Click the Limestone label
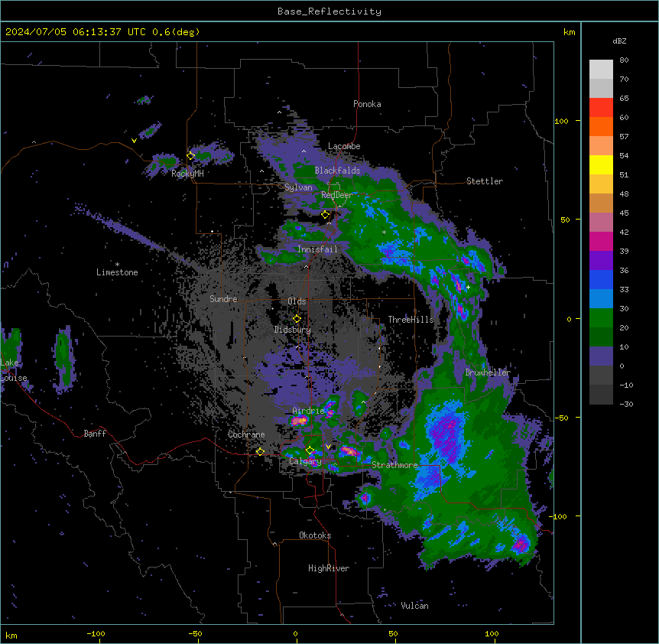Viewport: 659px width, 644px height. [x=117, y=272]
